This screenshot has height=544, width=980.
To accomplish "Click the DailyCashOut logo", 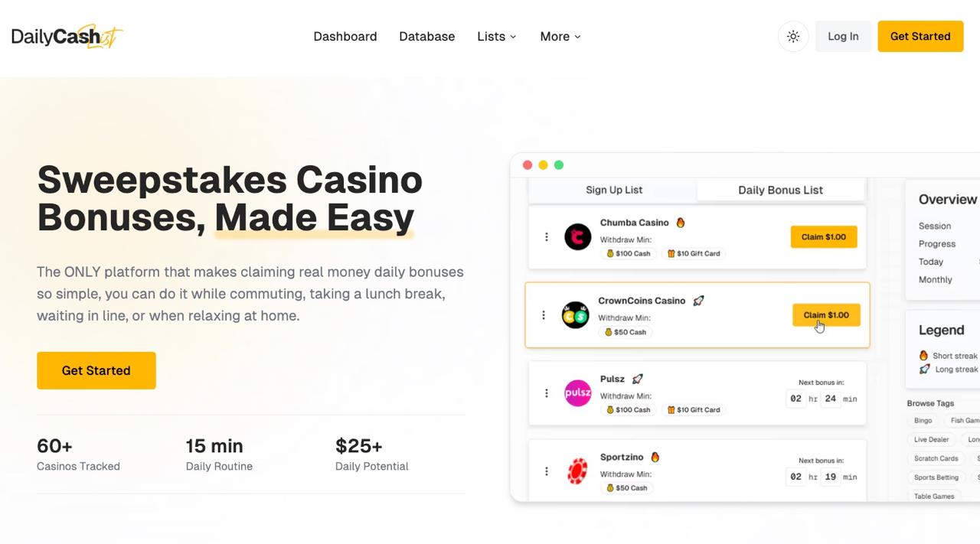I will pos(67,36).
